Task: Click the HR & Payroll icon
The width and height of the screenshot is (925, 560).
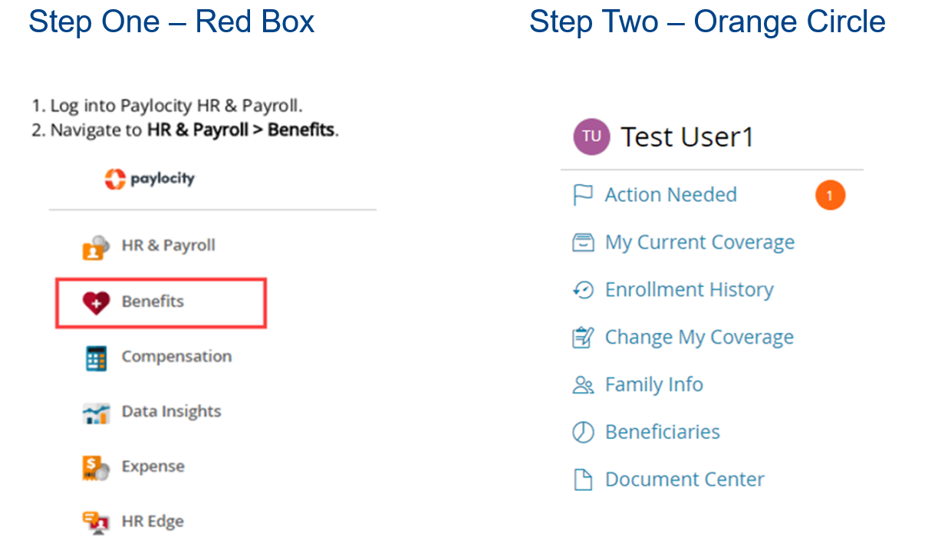Action: [x=96, y=248]
